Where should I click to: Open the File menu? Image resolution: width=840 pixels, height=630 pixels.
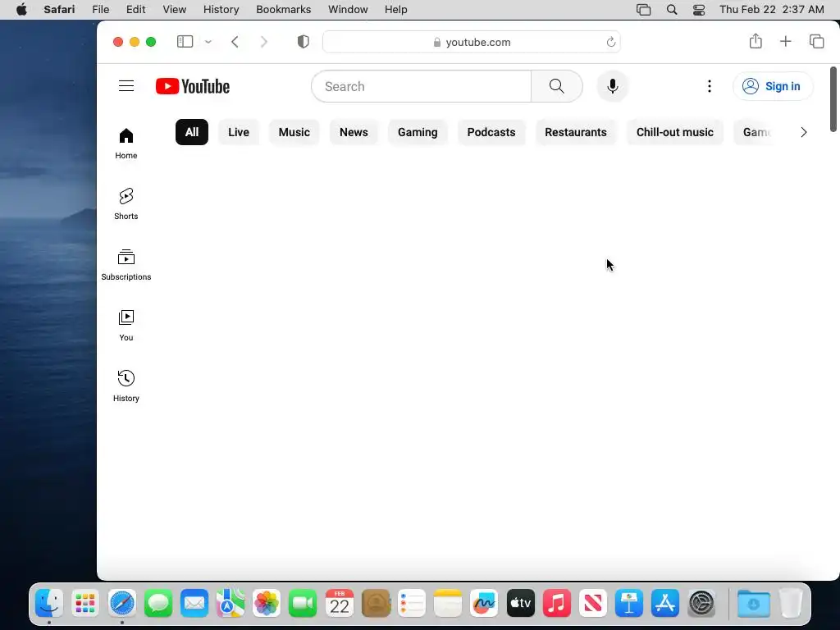(101, 10)
